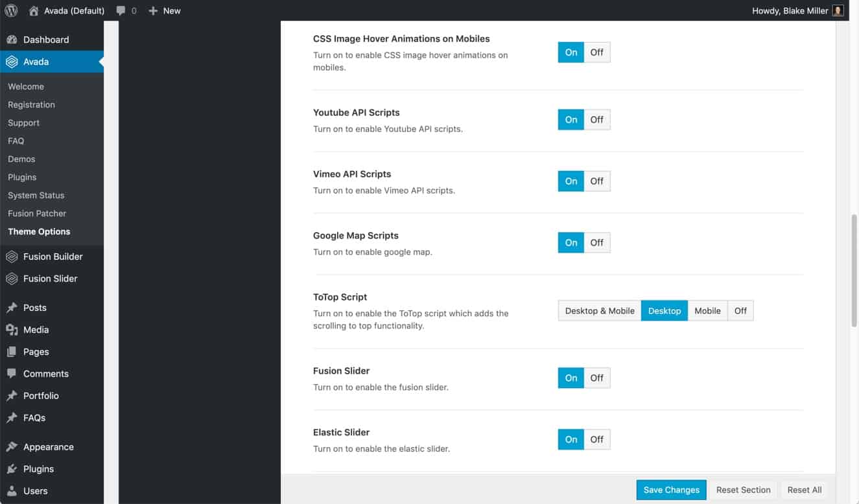859x504 pixels.
Task: Click the Fusion Slider icon
Action: click(12, 279)
